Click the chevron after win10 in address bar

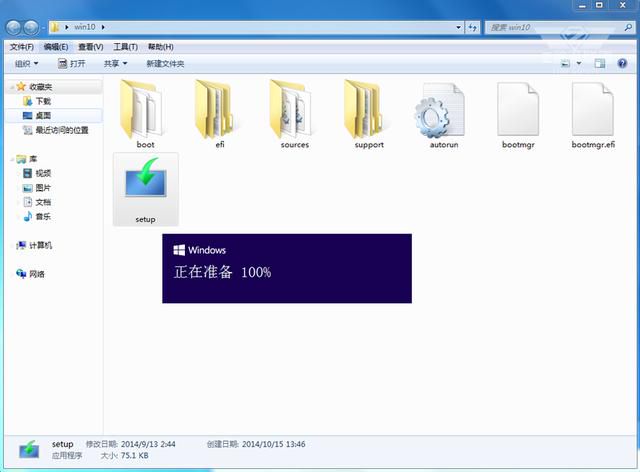coord(103,27)
